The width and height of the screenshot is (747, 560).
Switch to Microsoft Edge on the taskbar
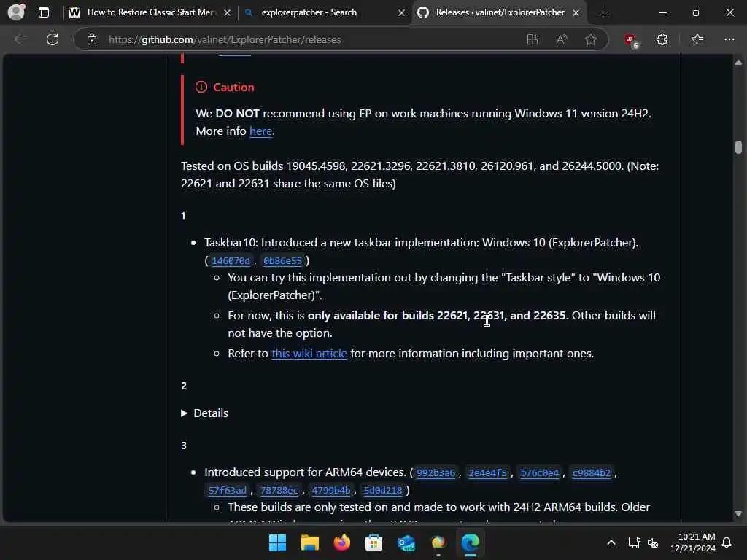[x=471, y=542]
